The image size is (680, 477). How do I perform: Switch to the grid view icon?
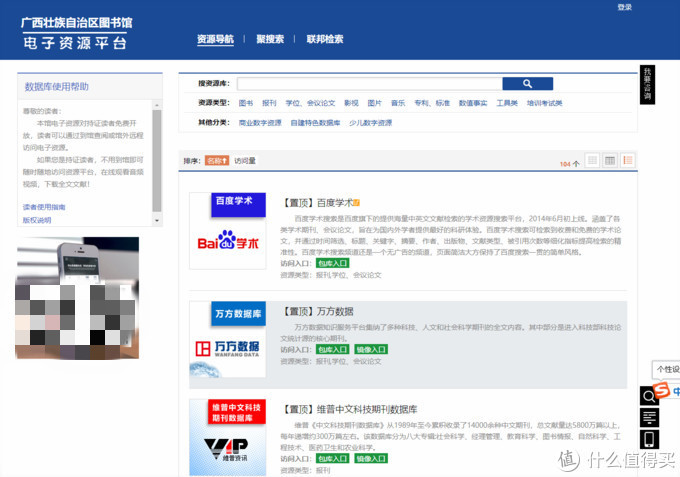coord(592,160)
